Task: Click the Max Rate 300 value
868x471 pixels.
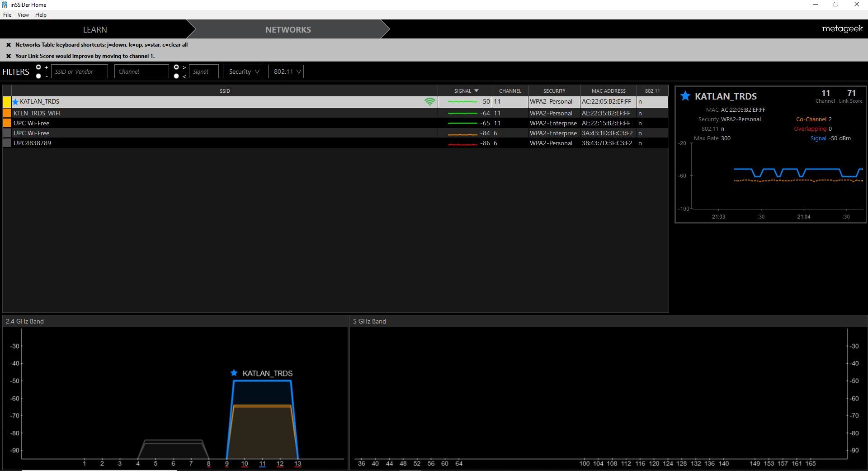Action: (726, 138)
